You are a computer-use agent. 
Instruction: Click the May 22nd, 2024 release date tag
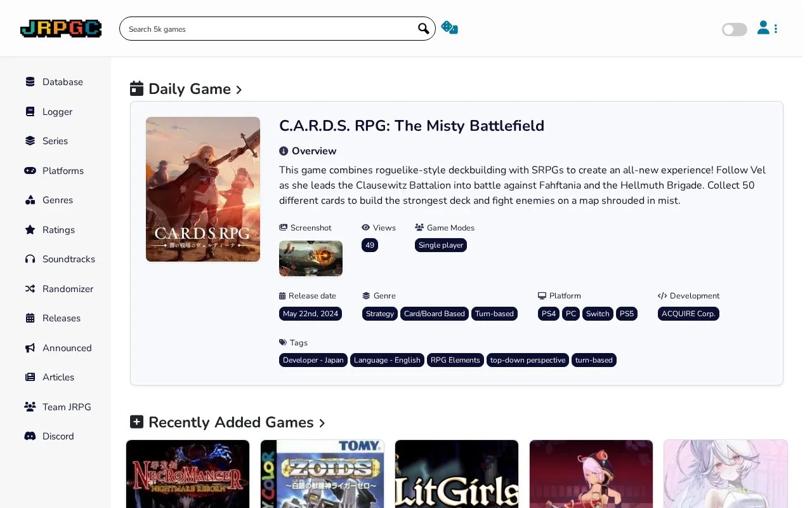pyautogui.click(x=311, y=314)
